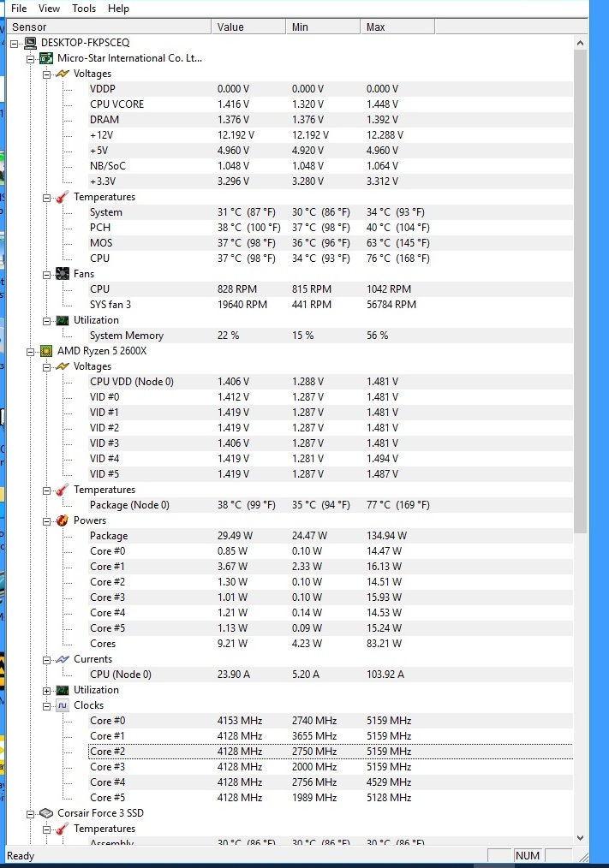Collapse the Fans section
The width and height of the screenshot is (609, 868).
47,275
